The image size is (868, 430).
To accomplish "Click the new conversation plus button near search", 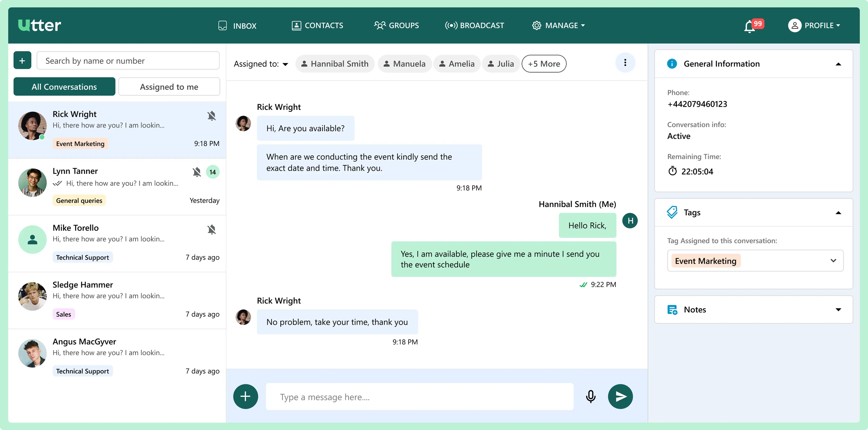I will (x=22, y=61).
